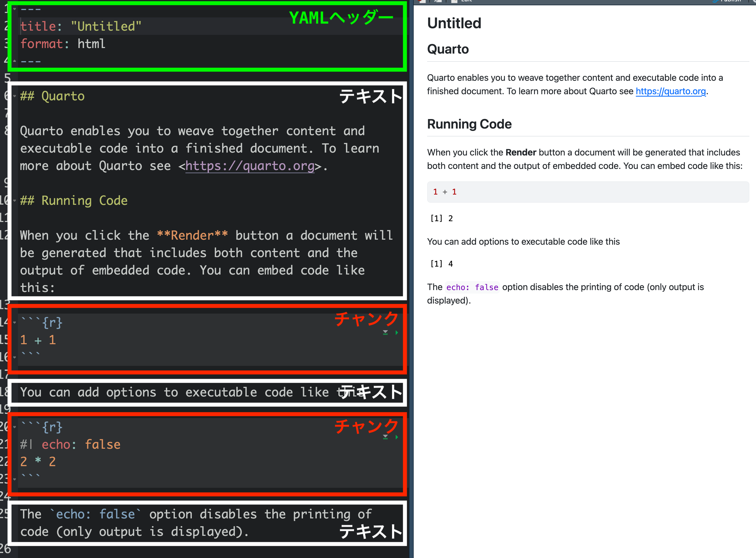Click the '#| echo: false' option line

(x=70, y=444)
